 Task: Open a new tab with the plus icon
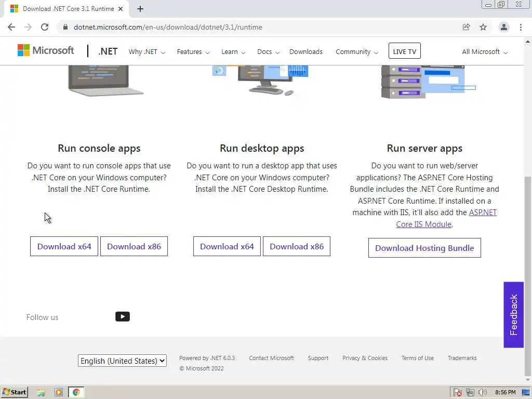tap(140, 9)
